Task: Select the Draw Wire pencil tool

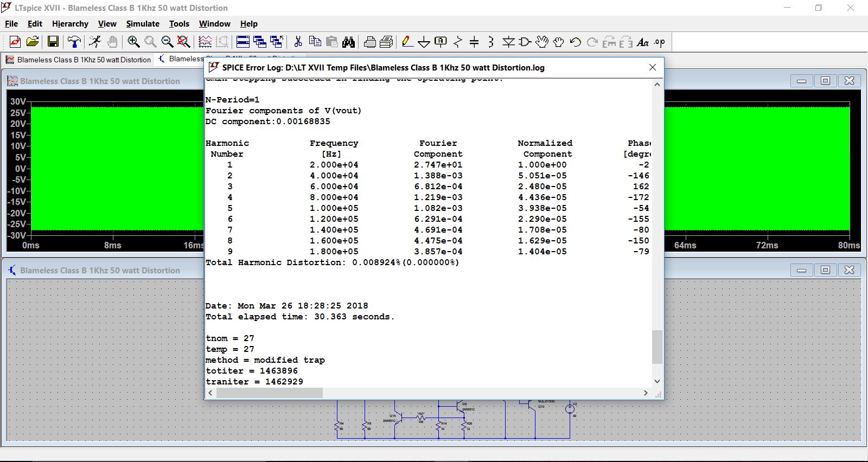Action: tap(407, 42)
